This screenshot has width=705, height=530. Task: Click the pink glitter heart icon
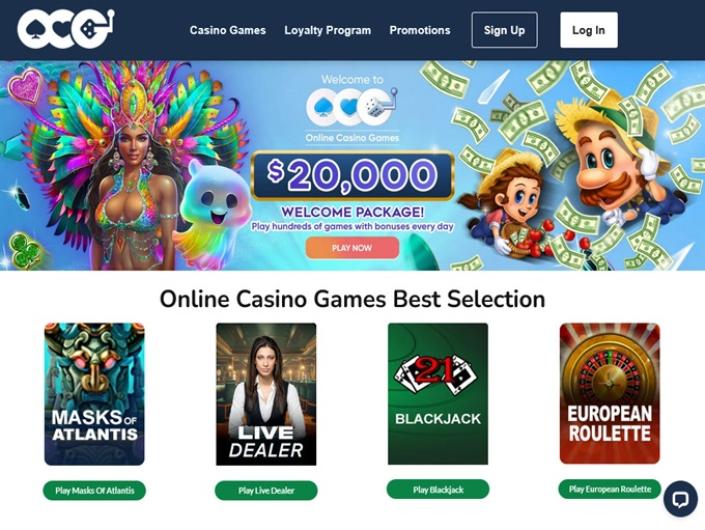click(27, 86)
